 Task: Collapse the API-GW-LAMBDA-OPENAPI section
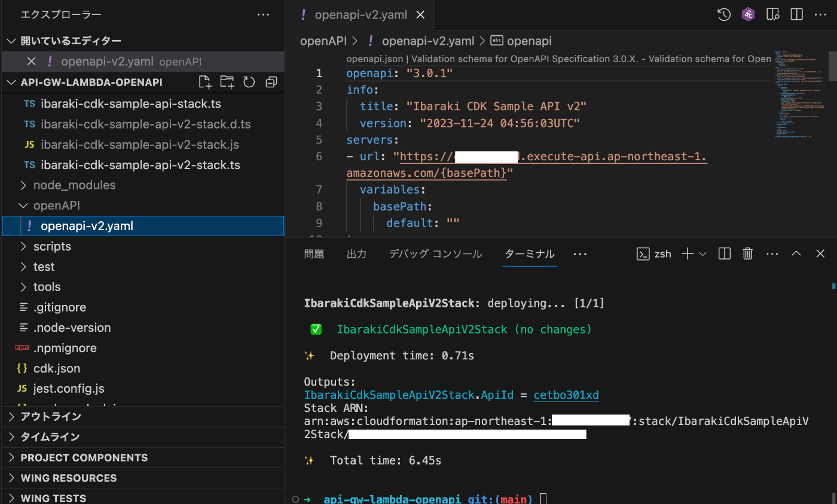(x=11, y=82)
